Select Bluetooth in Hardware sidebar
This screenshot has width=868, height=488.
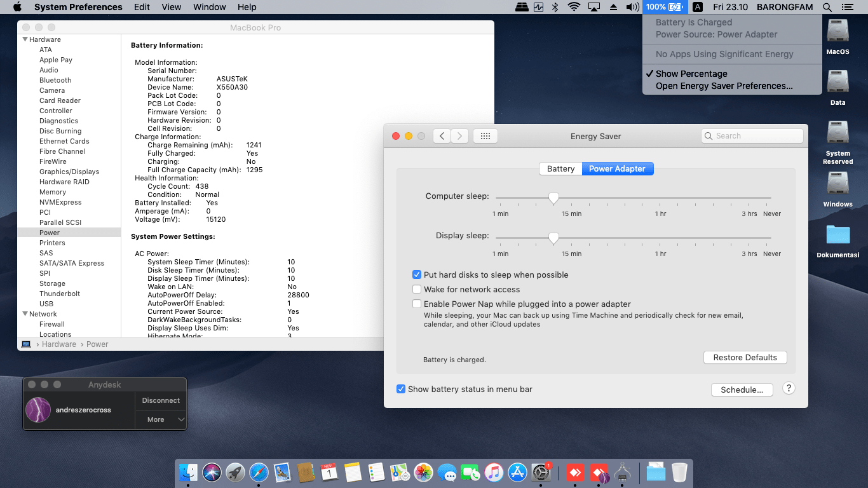pos(55,80)
